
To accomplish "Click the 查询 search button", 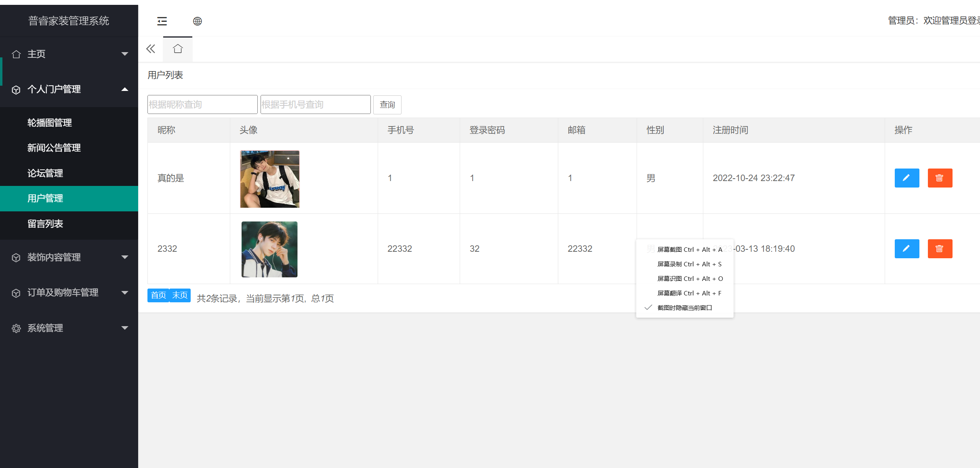I will click(387, 105).
